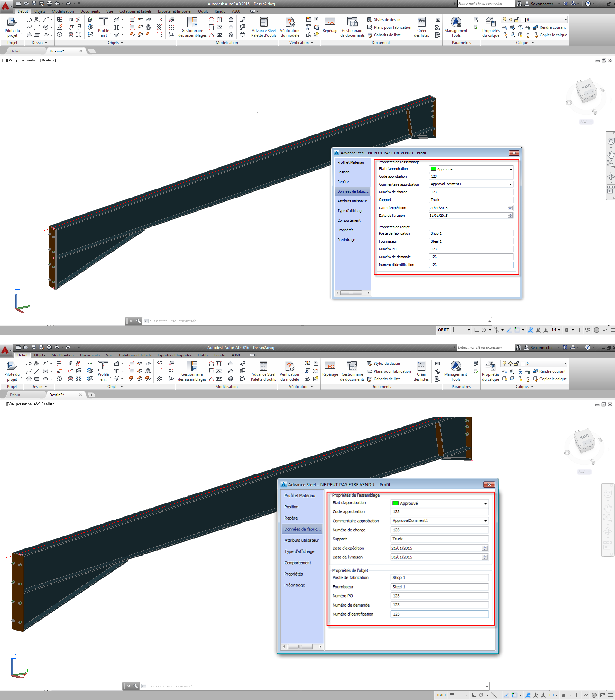The width and height of the screenshot is (615, 700).
Task: Click Créer des listes in upper screenshot
Action: (422, 27)
